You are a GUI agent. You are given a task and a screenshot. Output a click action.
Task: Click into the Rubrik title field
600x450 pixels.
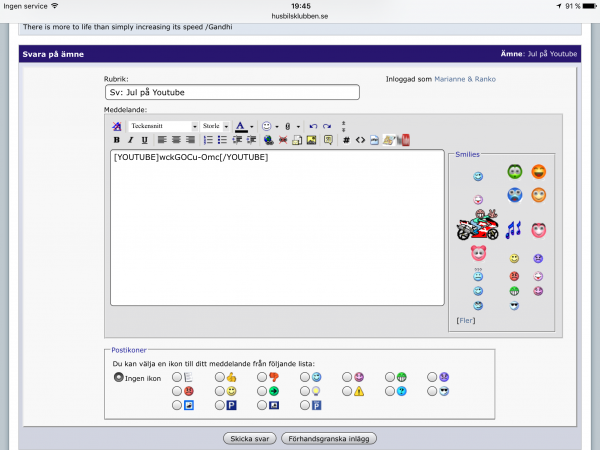pos(231,93)
